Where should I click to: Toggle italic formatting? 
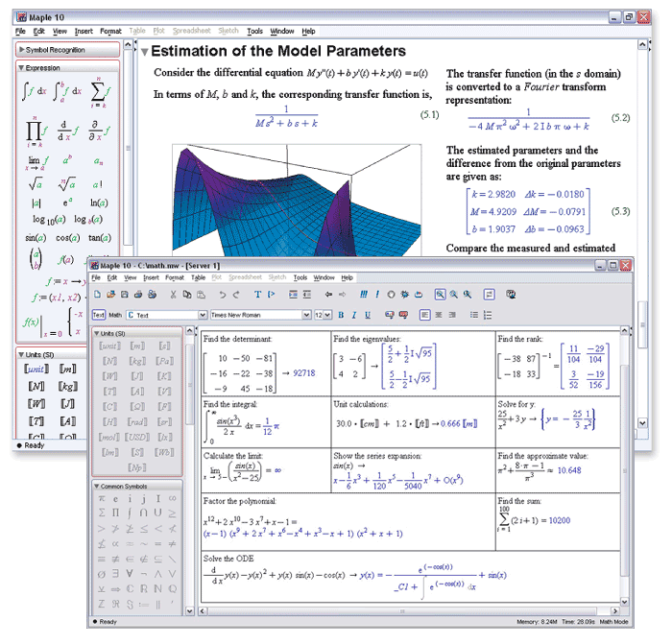click(x=354, y=315)
